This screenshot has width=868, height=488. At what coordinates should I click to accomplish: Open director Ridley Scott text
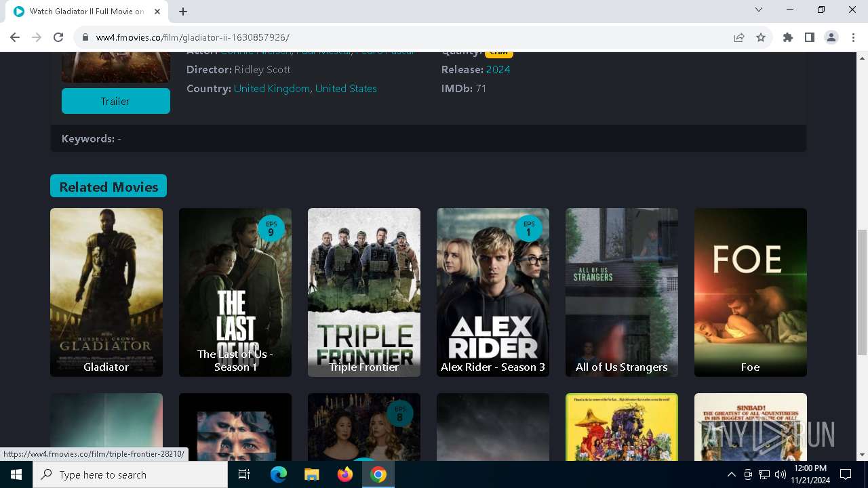point(262,69)
